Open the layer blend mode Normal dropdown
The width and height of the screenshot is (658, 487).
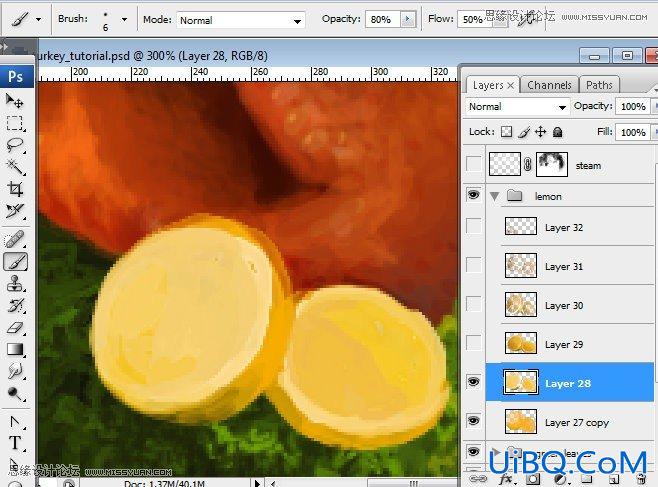(517, 107)
